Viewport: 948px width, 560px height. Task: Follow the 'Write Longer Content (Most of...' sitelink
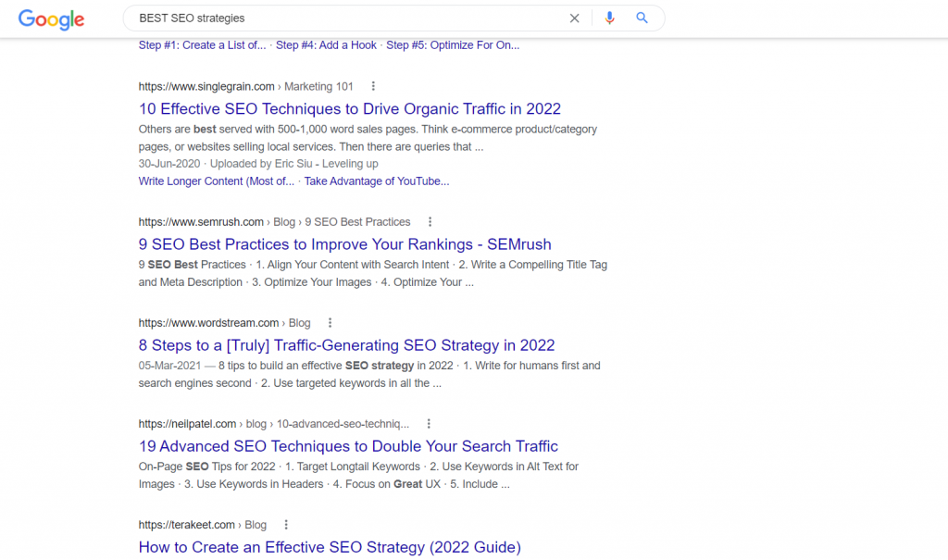pos(217,181)
